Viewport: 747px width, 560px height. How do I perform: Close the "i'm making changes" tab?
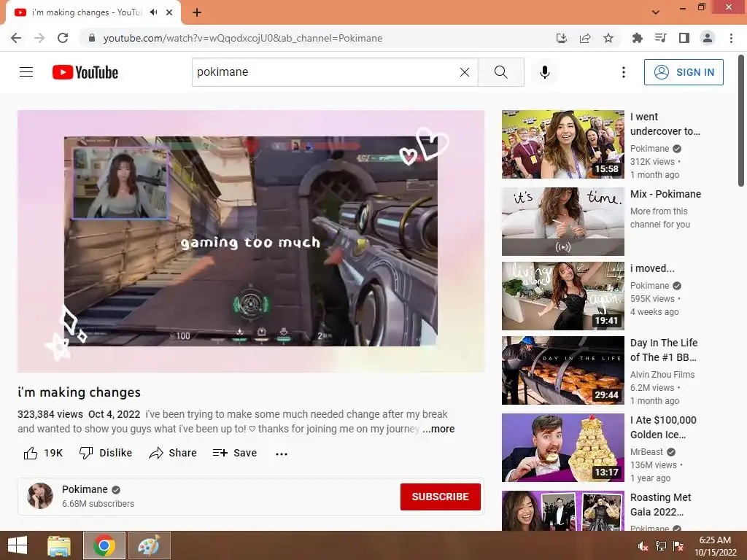pyautogui.click(x=169, y=12)
